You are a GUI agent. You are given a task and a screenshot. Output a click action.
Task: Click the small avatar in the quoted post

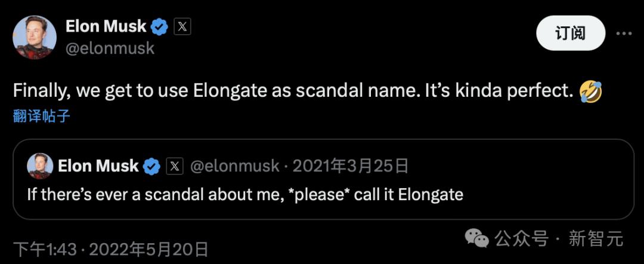tap(40, 166)
